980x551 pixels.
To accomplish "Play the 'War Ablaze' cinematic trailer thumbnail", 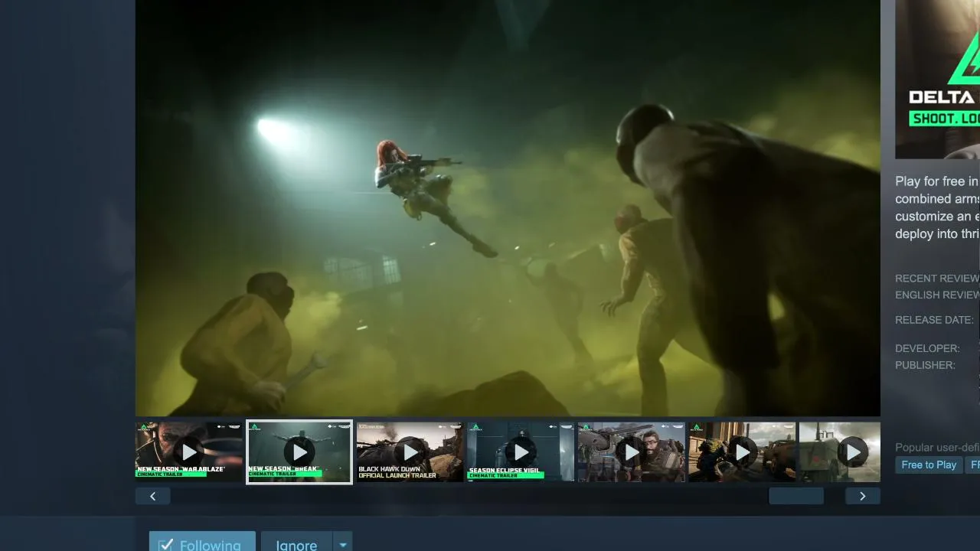I will coord(189,452).
